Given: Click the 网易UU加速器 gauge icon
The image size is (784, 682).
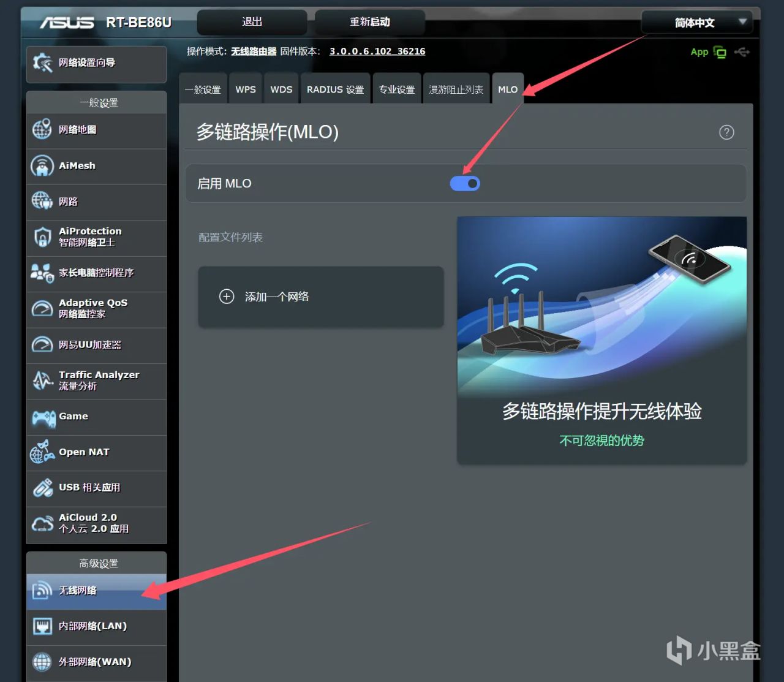Looking at the screenshot, I should (x=42, y=344).
